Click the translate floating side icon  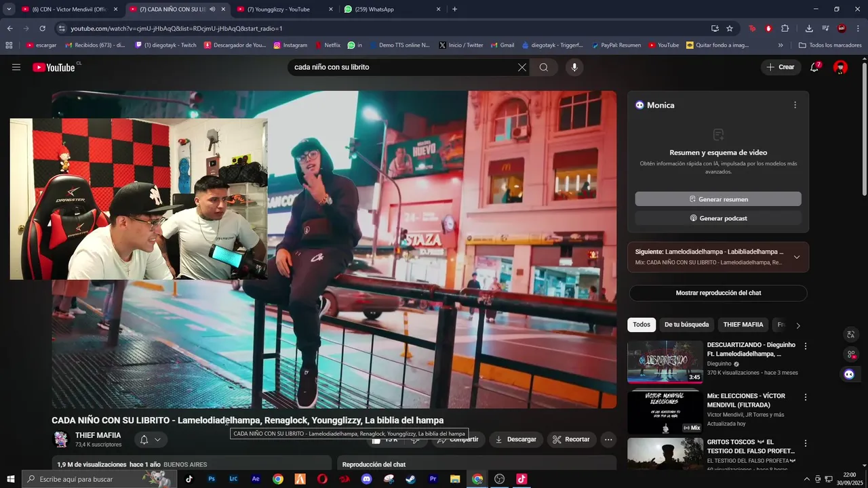[x=850, y=334]
